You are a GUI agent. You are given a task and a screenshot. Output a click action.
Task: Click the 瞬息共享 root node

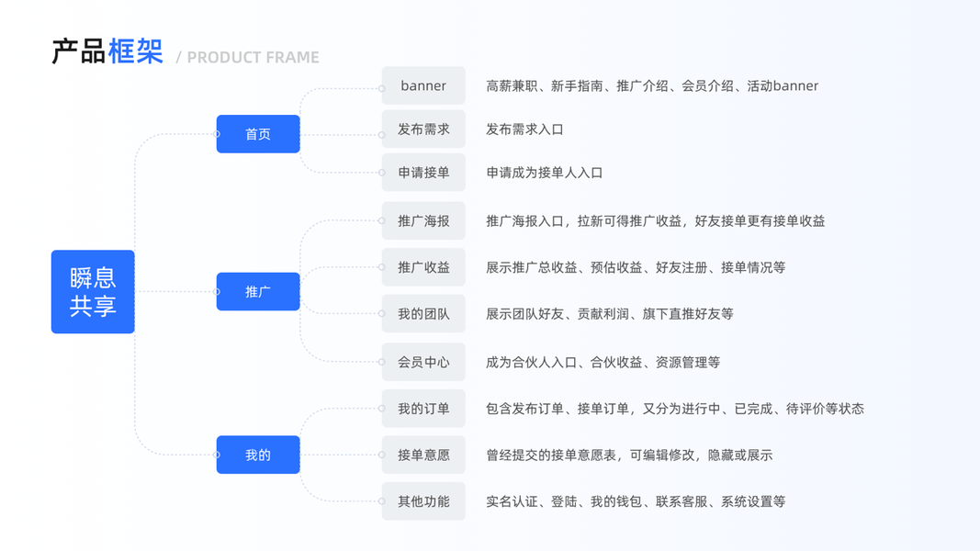click(x=93, y=292)
